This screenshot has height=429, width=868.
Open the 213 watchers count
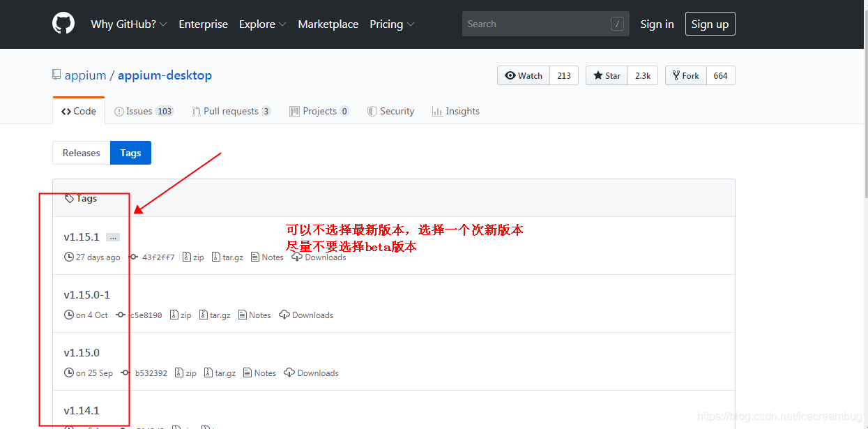564,75
